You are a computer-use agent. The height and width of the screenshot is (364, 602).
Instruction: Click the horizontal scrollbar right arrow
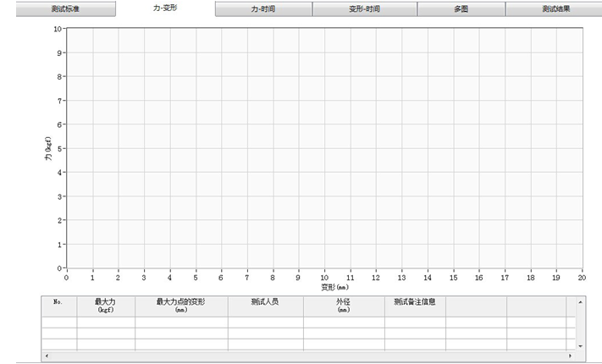click(571, 356)
